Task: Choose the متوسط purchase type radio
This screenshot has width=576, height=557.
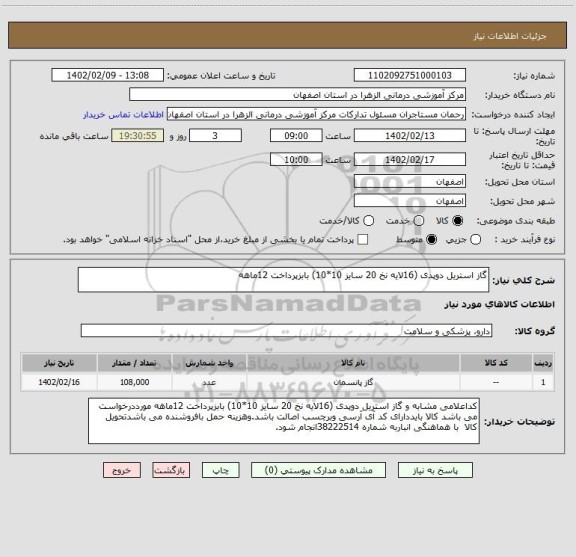Action: [431, 240]
